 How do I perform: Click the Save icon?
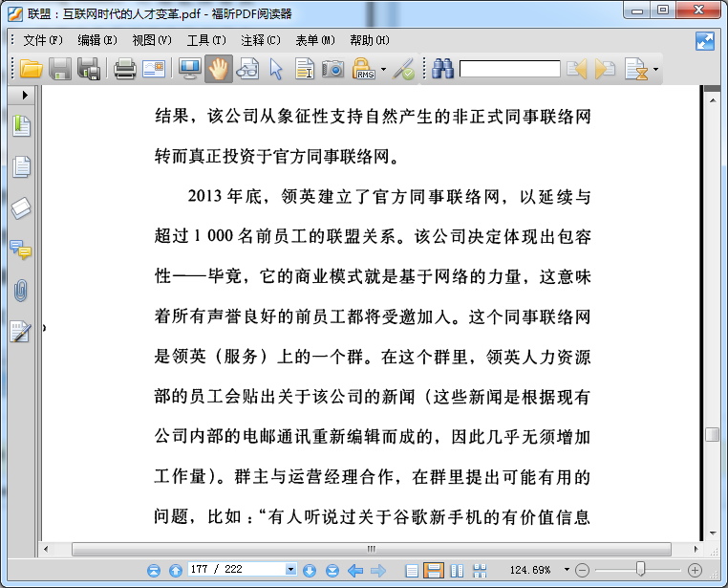tap(60, 69)
